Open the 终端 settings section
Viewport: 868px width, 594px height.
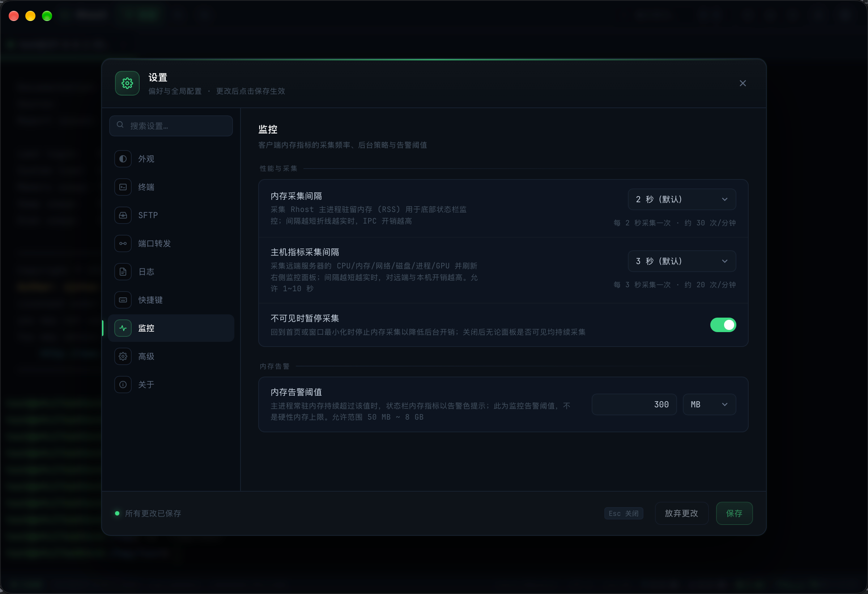coord(171,187)
